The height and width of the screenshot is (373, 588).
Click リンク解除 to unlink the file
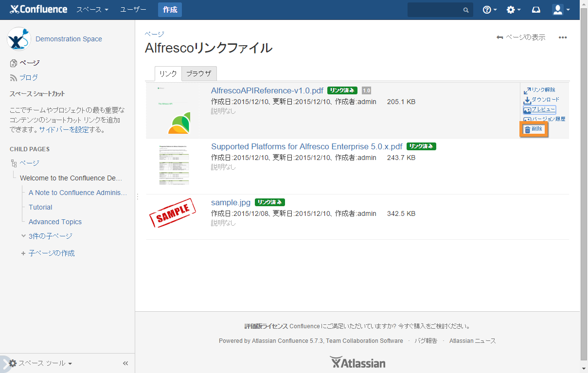pyautogui.click(x=539, y=90)
